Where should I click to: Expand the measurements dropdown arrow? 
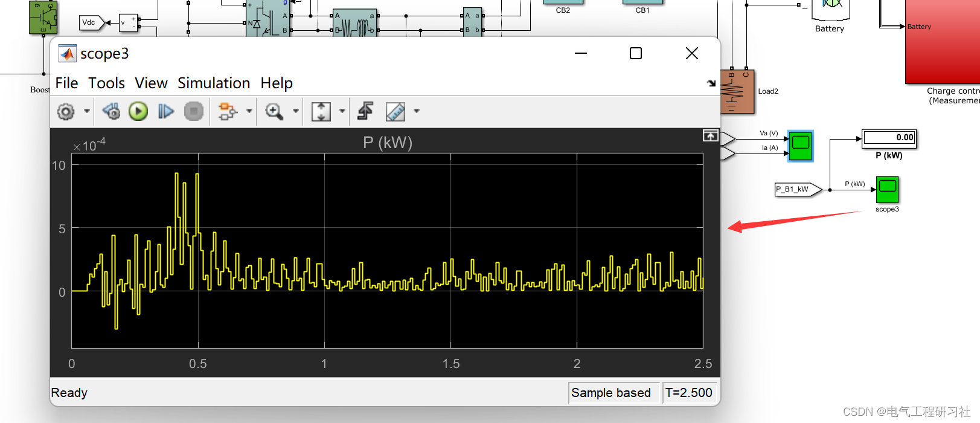416,111
